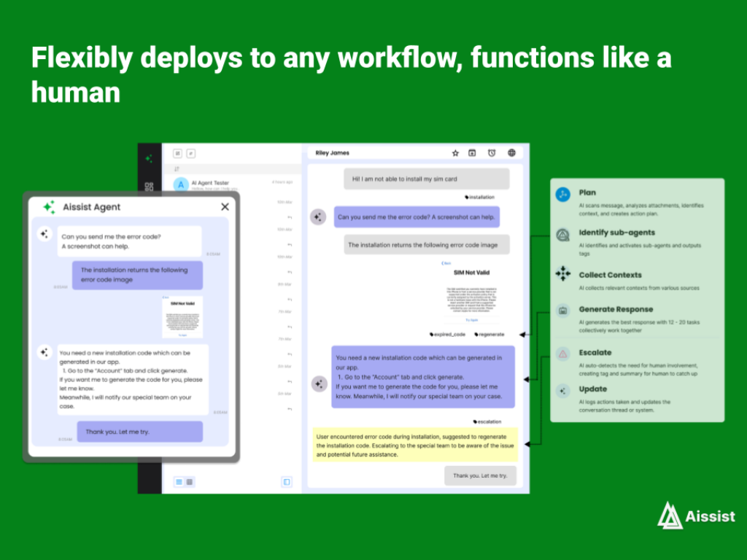Image resolution: width=747 pixels, height=560 pixels.
Task: Click the Identify sub-agents icon
Action: 562,235
